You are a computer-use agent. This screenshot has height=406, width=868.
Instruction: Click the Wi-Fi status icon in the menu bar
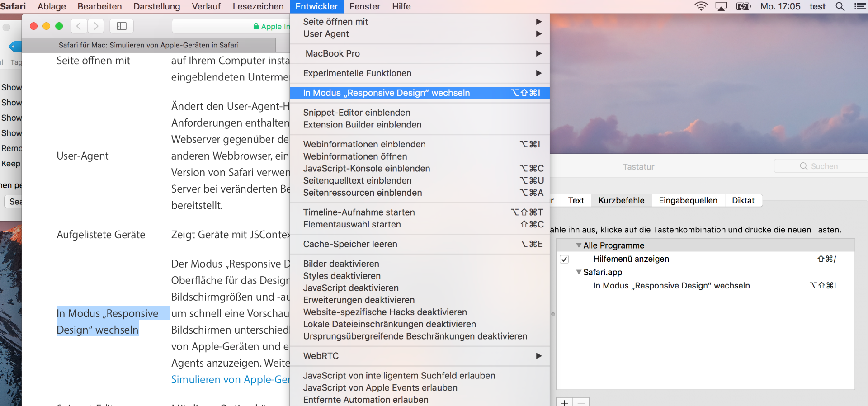701,6
